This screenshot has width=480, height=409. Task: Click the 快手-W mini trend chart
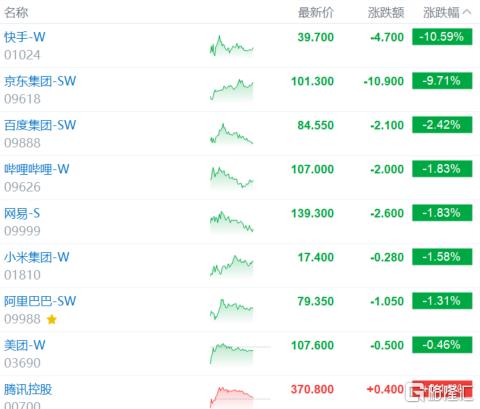click(232, 46)
